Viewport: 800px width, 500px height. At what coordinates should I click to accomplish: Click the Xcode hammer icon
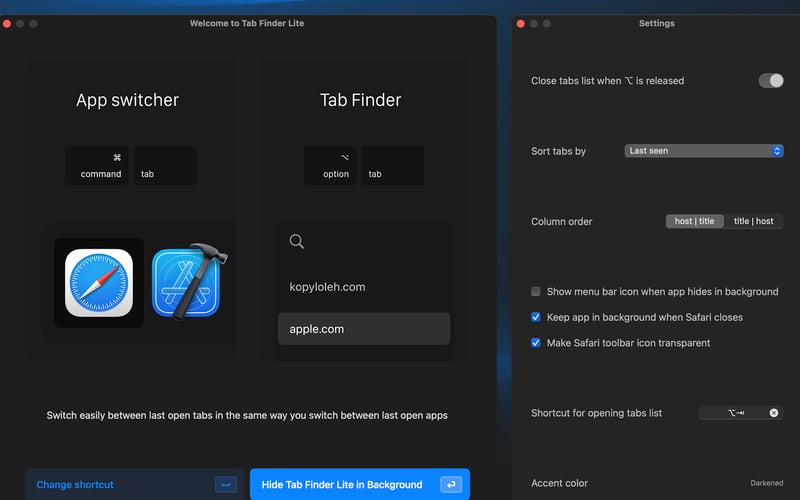[189, 282]
